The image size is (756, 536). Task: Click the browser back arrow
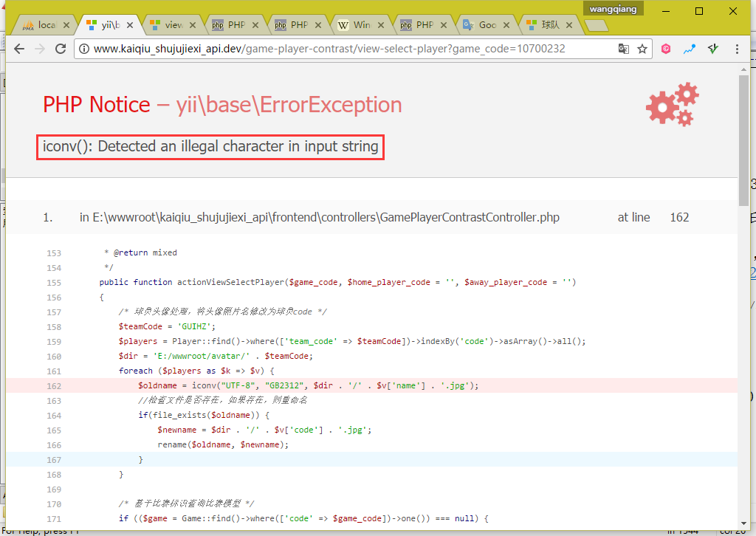[19, 49]
